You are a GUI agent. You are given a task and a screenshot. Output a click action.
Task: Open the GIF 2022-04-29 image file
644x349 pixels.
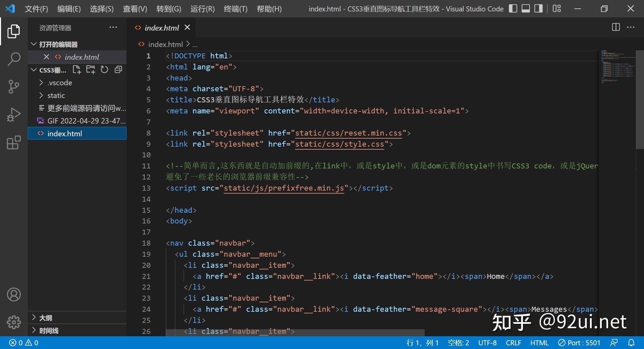point(77,121)
